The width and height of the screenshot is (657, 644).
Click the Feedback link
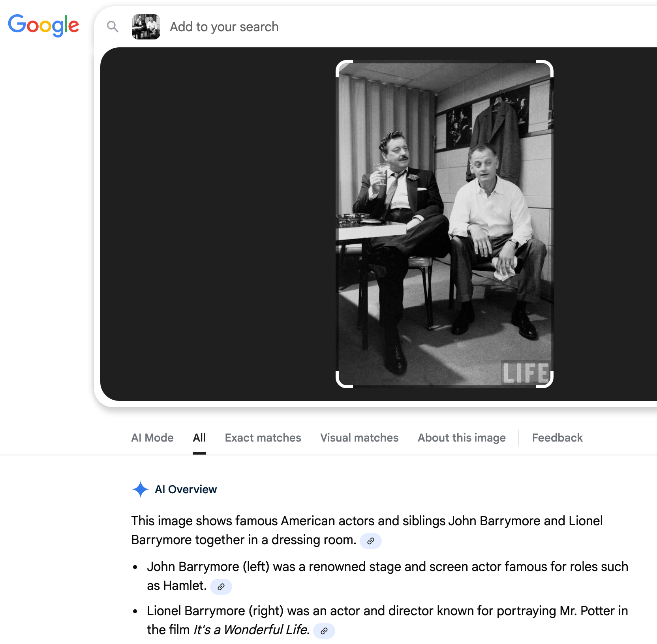[557, 438]
